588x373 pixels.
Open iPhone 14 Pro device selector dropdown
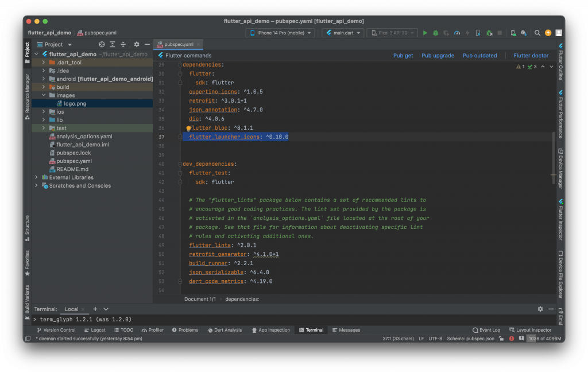point(280,33)
